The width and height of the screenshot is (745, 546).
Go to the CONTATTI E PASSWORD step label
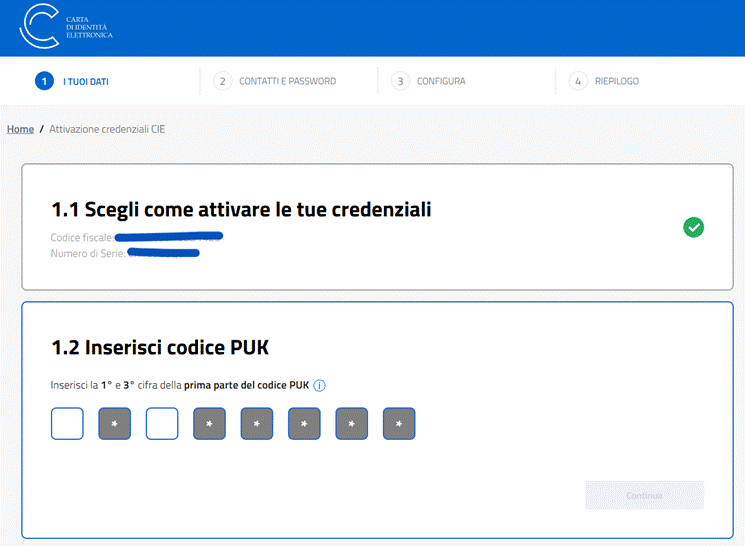pyautogui.click(x=287, y=81)
